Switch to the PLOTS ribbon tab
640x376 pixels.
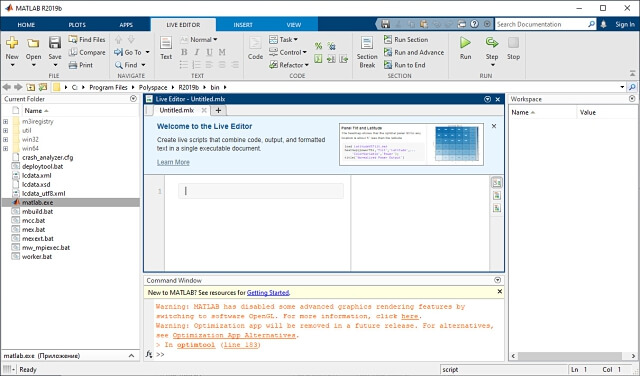77,25
